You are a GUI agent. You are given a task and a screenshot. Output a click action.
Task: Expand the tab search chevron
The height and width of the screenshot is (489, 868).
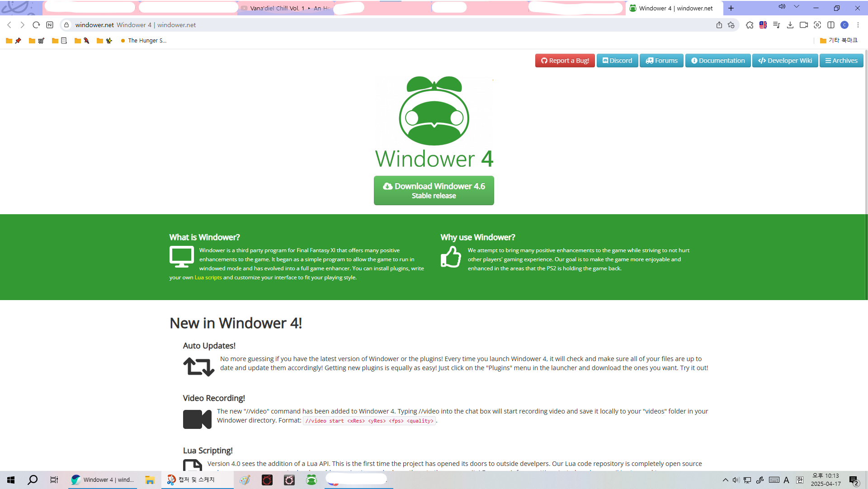pos(796,7)
